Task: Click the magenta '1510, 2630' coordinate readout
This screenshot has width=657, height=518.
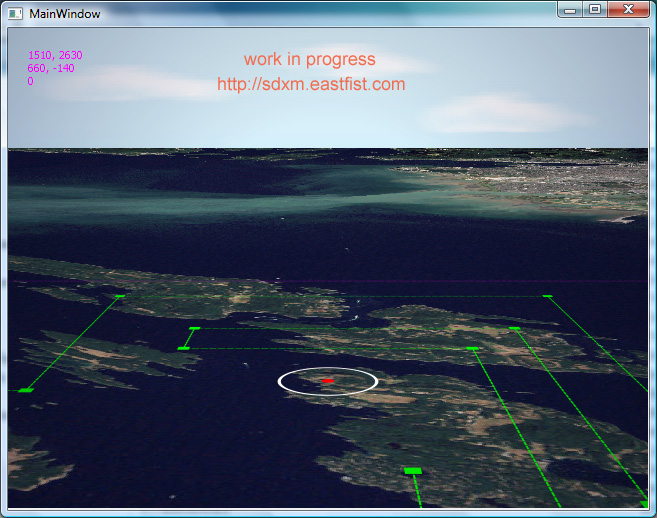Action: pos(55,56)
